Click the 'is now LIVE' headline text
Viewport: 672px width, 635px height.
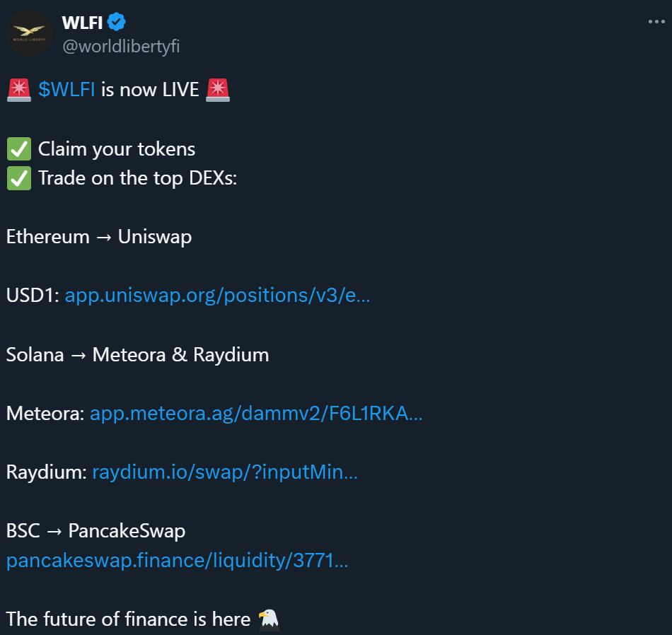coord(150,90)
